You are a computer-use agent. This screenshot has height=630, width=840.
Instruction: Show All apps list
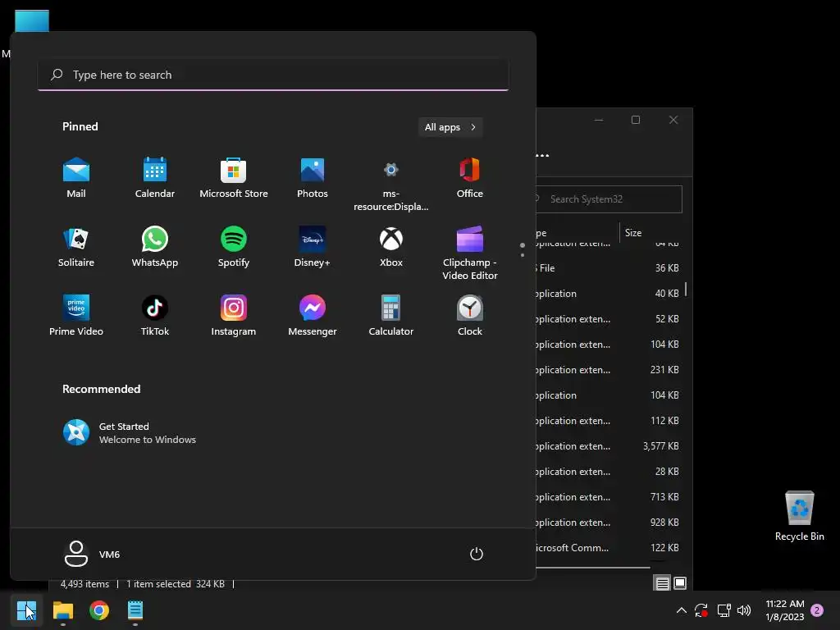point(450,127)
